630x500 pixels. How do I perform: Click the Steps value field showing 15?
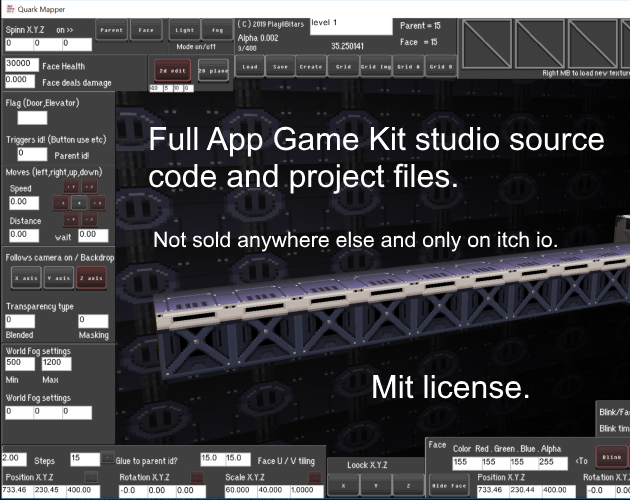pyautogui.click(x=85, y=459)
